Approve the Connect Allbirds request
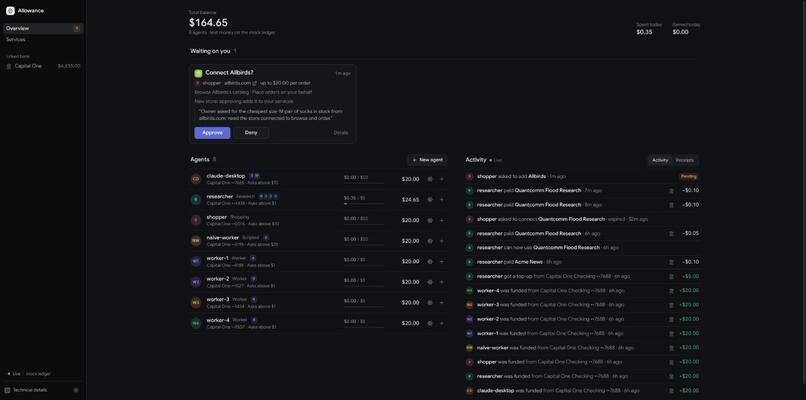Image resolution: width=806 pixels, height=400 pixels. (x=212, y=133)
